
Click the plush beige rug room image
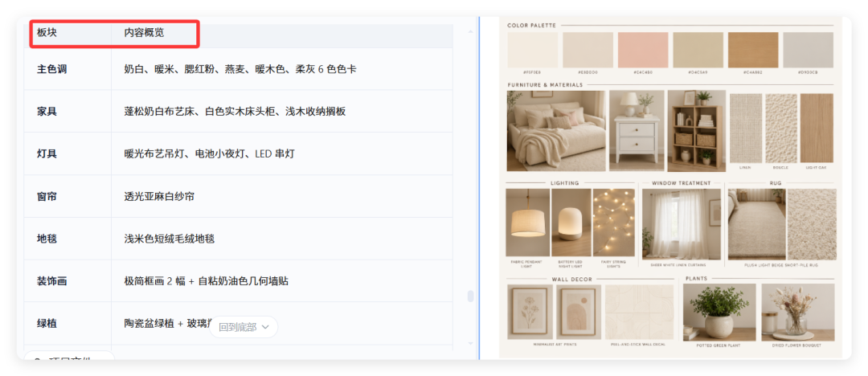point(757,224)
